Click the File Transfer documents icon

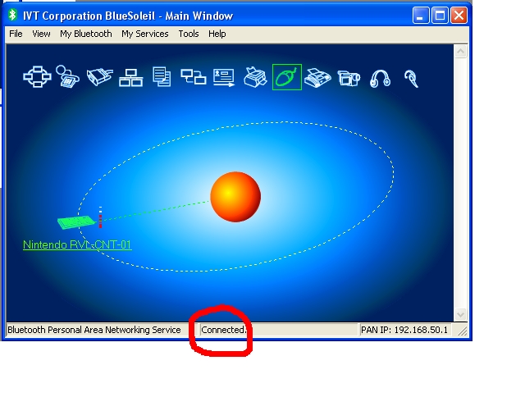point(162,76)
